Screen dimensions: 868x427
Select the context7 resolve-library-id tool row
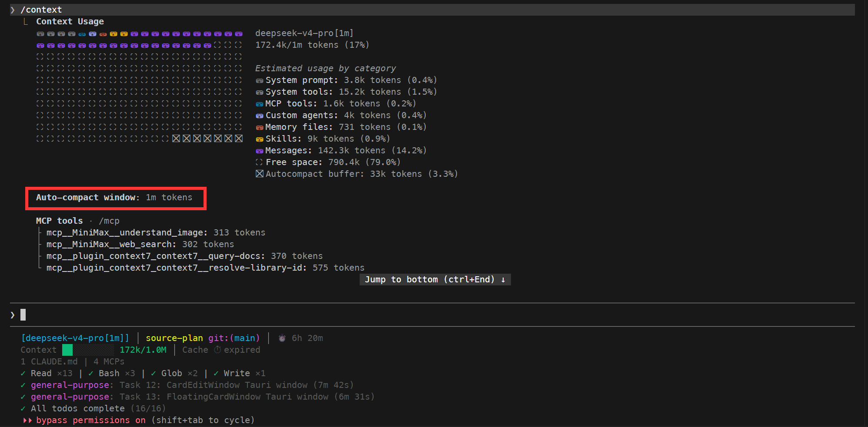pyautogui.click(x=205, y=268)
